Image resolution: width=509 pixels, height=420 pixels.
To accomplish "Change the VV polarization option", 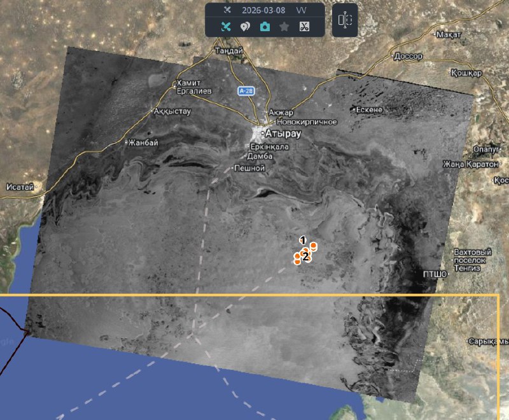I will [x=301, y=10].
